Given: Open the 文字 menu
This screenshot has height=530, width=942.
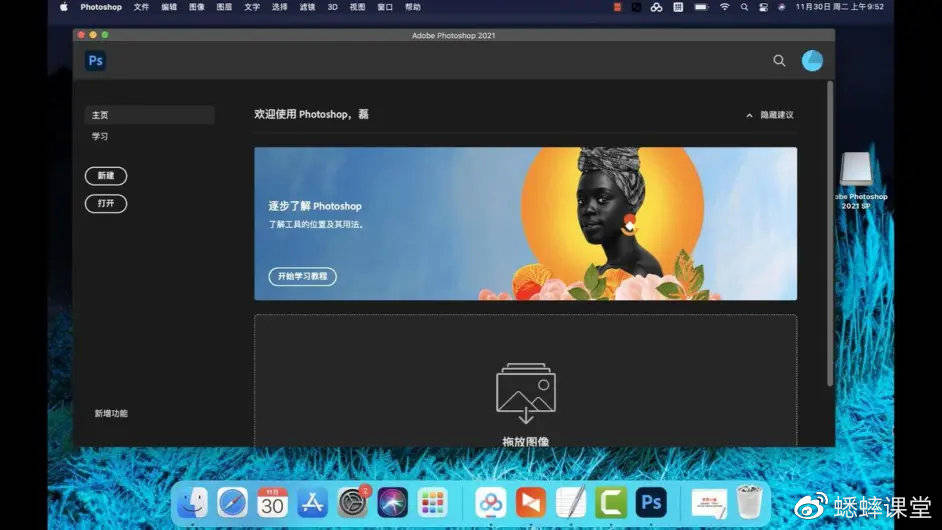Looking at the screenshot, I should tap(252, 7).
